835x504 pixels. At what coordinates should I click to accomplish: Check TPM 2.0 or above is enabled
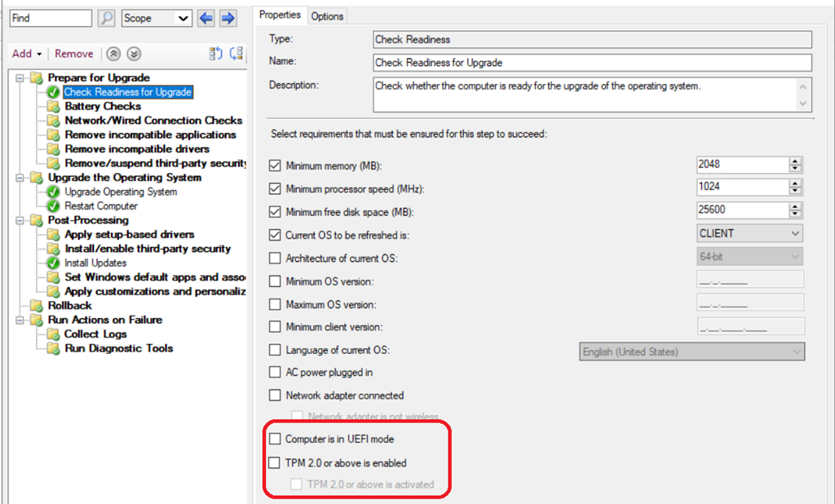click(275, 462)
